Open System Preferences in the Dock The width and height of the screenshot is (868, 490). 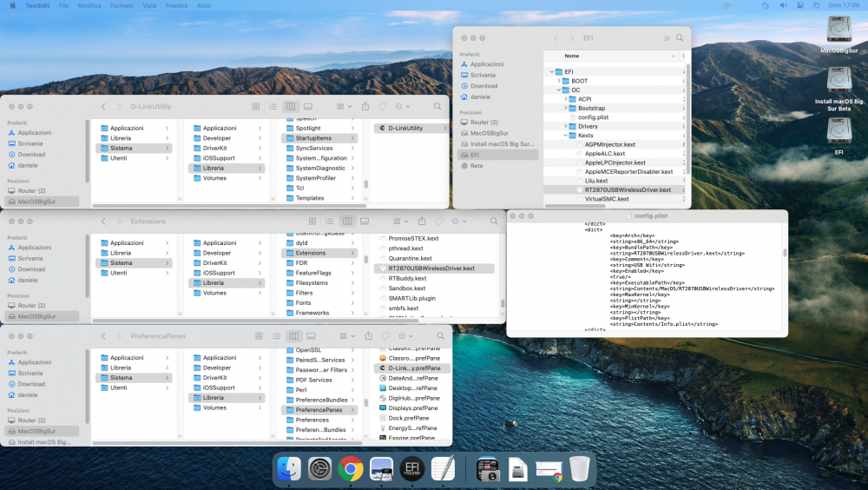(320, 469)
